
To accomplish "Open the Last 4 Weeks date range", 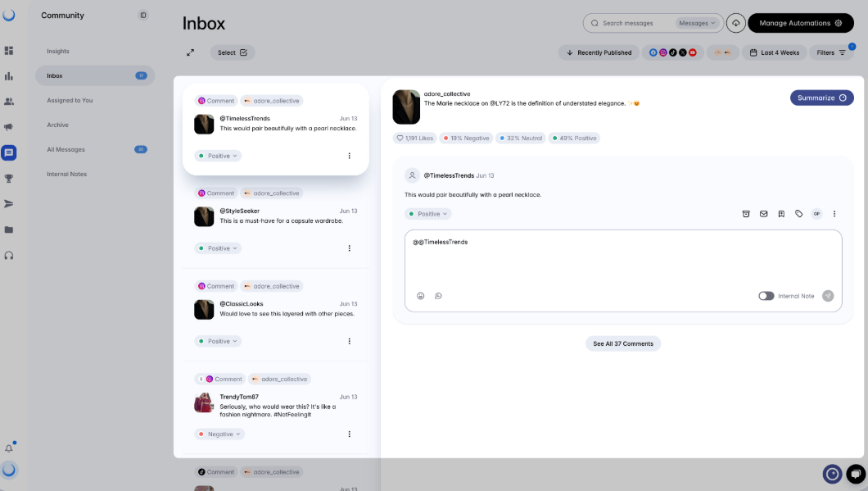I will click(x=775, y=52).
